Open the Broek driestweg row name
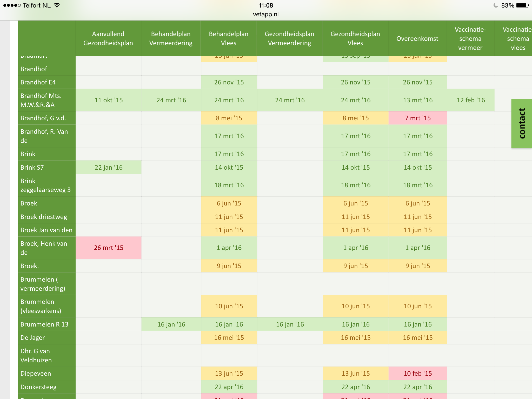This screenshot has height=399, width=532. click(47, 217)
